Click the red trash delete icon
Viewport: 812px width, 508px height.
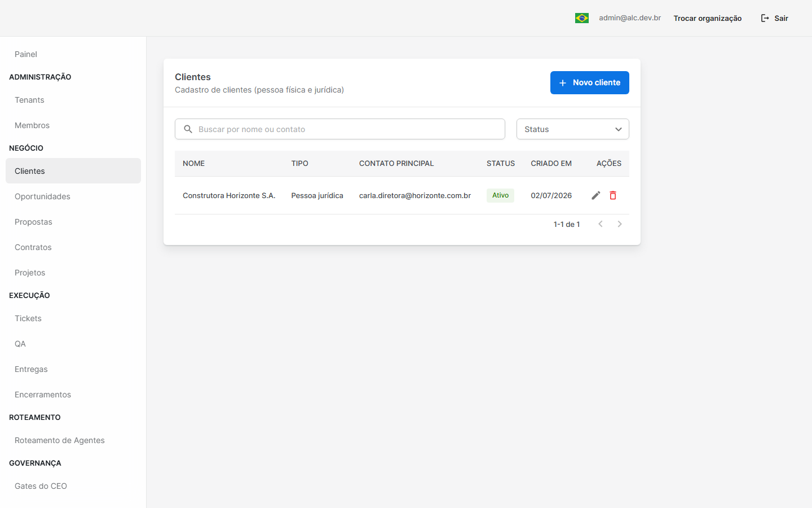tap(613, 195)
